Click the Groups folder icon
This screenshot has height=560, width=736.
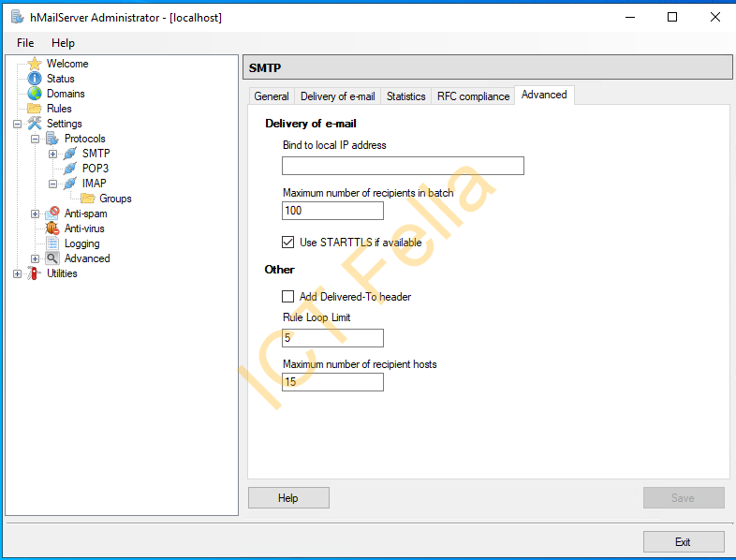pos(88,199)
